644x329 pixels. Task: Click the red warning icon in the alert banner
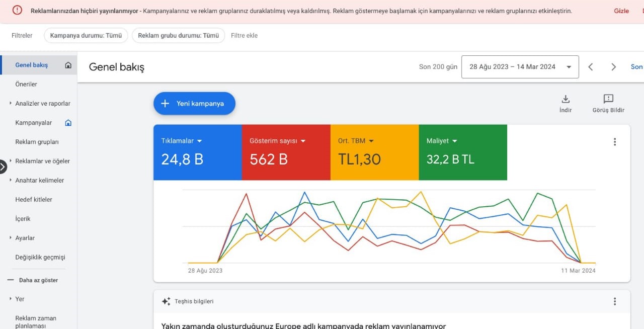(17, 10)
